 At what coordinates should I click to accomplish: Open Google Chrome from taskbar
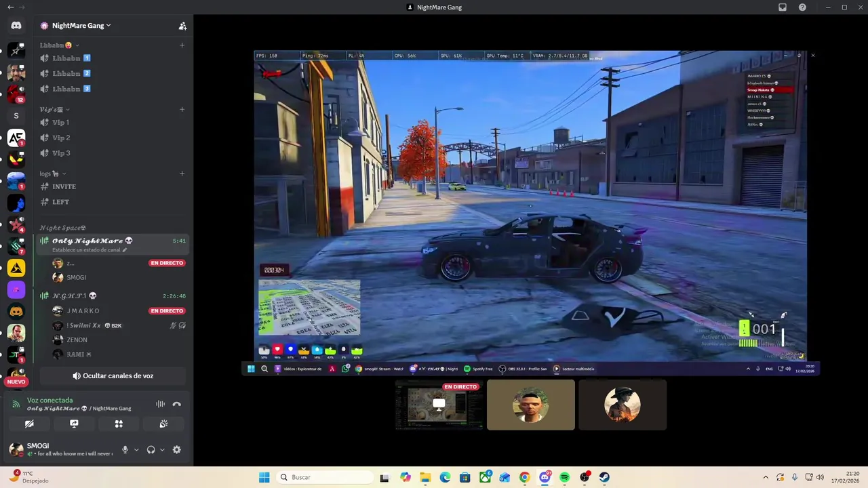point(525,477)
